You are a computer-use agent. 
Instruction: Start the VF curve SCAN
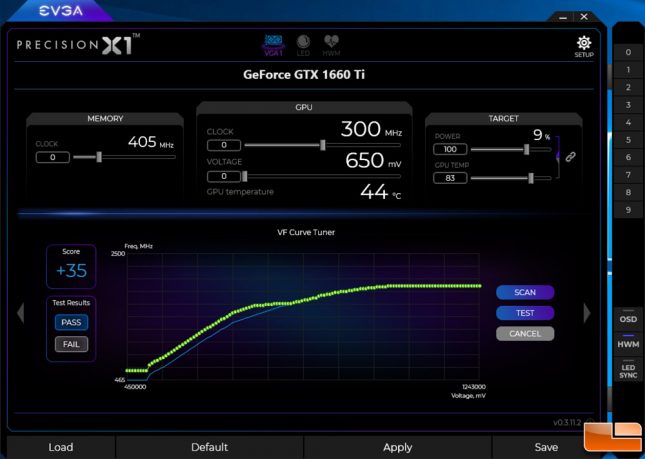(x=525, y=292)
